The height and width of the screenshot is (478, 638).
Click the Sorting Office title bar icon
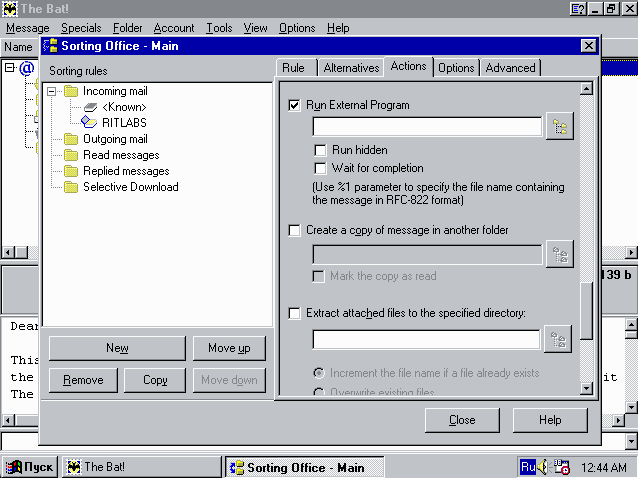pos(50,46)
